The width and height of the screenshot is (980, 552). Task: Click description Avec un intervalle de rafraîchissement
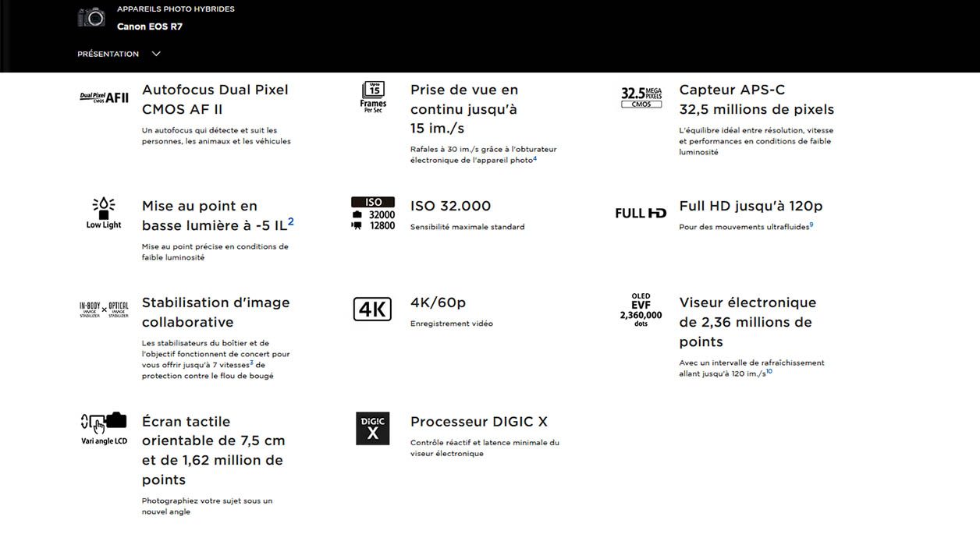(751, 368)
